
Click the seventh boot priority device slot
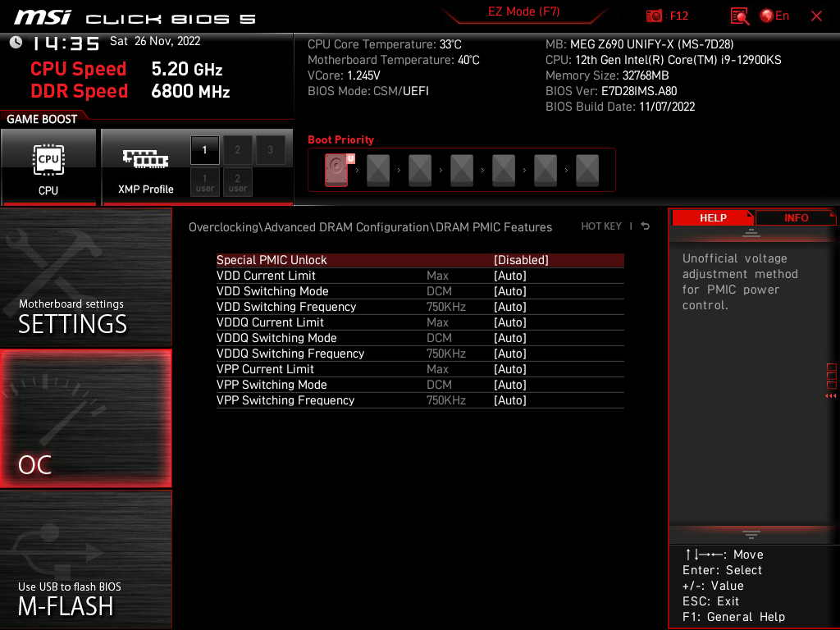click(x=587, y=170)
